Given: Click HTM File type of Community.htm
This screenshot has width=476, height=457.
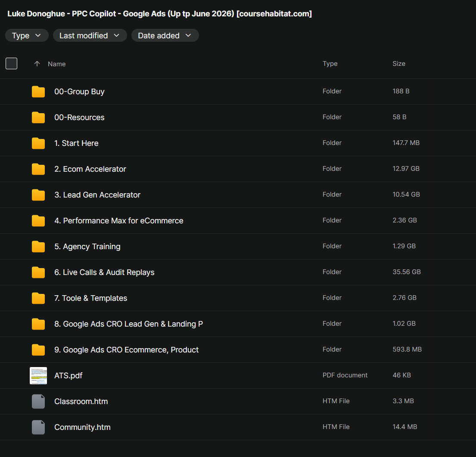Looking at the screenshot, I should [x=336, y=427].
